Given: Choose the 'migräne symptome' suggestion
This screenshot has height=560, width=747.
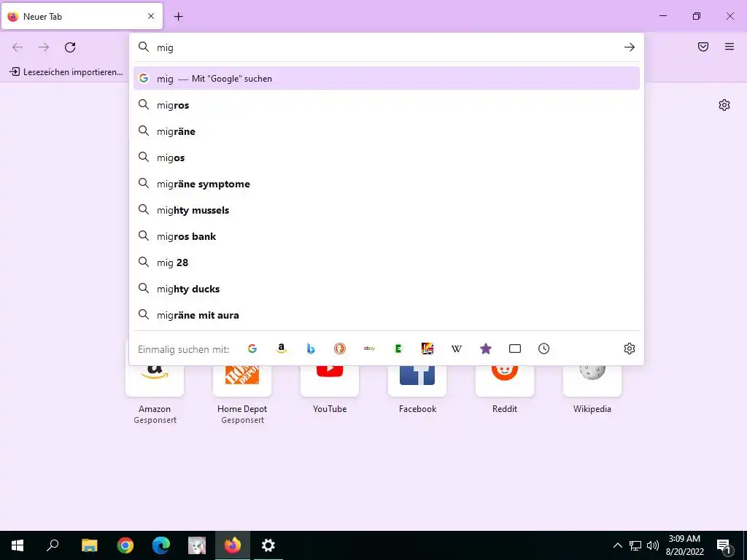Looking at the screenshot, I should (x=387, y=184).
